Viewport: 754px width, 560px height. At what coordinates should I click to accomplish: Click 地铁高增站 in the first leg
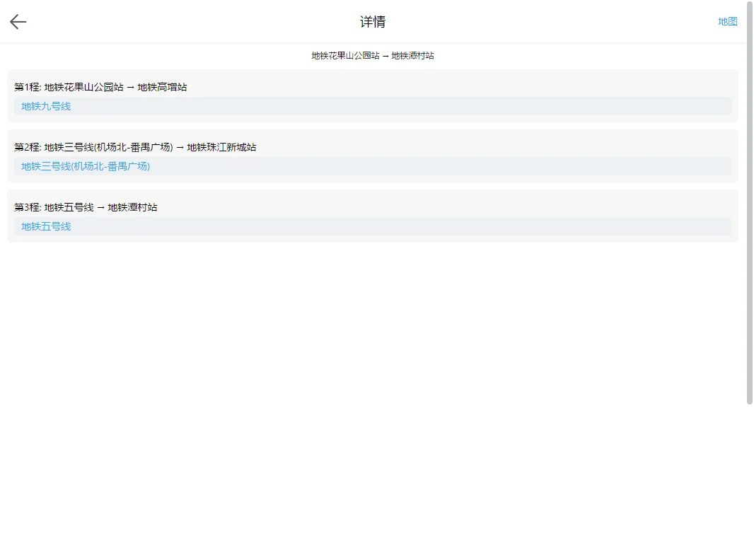pos(162,87)
